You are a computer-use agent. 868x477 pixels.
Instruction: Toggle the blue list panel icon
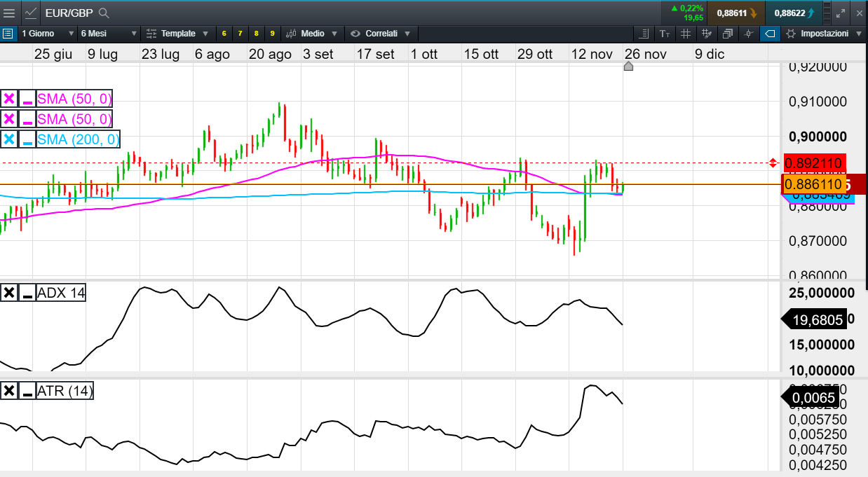[8, 33]
